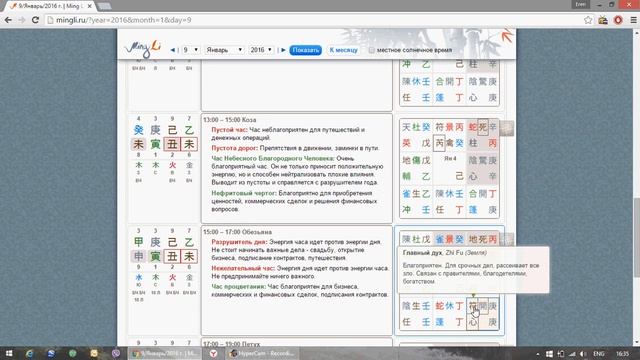640x360 pixels.
Task: Click the Пустой час label
Action: click(229, 129)
